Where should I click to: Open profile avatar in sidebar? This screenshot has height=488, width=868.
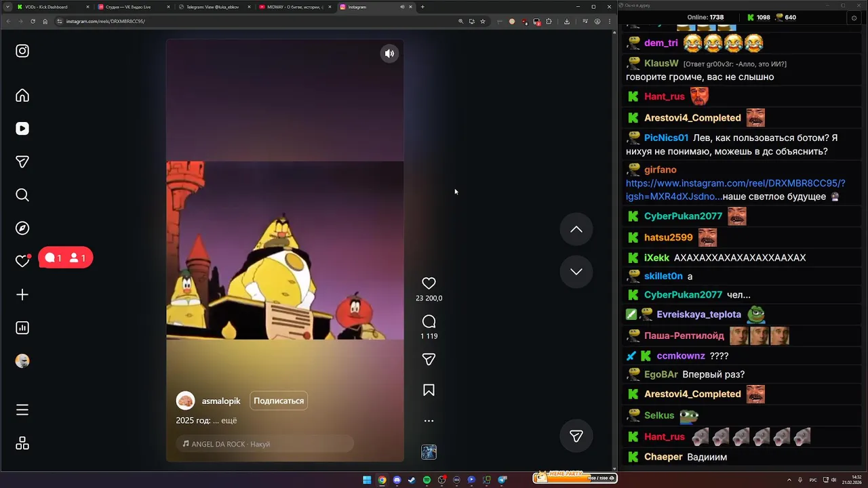point(22,361)
